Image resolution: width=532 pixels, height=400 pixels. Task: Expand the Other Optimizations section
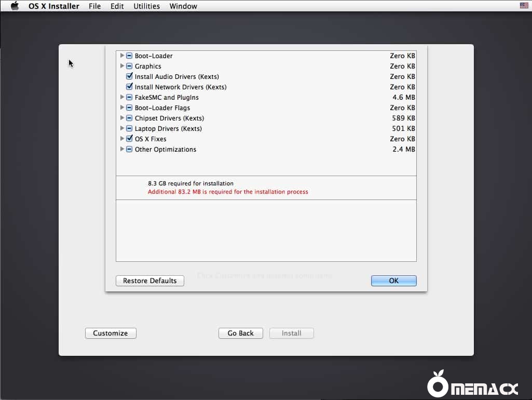[x=122, y=149]
